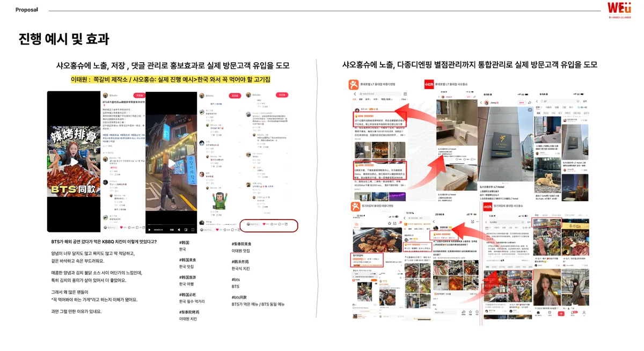
Task: Select the text '이태원 맛집'
Action: [x=240, y=251]
